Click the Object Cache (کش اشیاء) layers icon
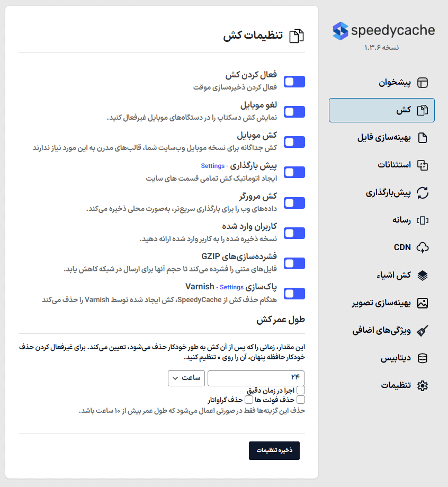The image size is (448, 487). [x=423, y=276]
